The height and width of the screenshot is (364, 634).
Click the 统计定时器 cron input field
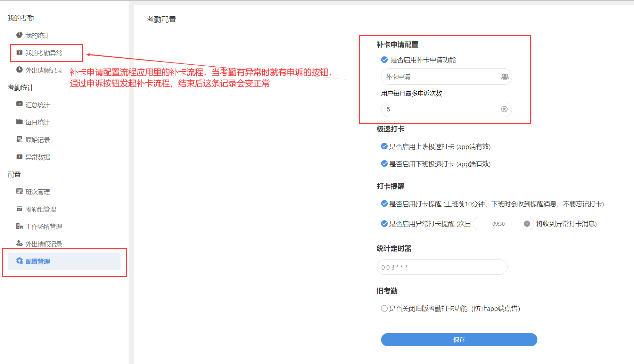(442, 267)
